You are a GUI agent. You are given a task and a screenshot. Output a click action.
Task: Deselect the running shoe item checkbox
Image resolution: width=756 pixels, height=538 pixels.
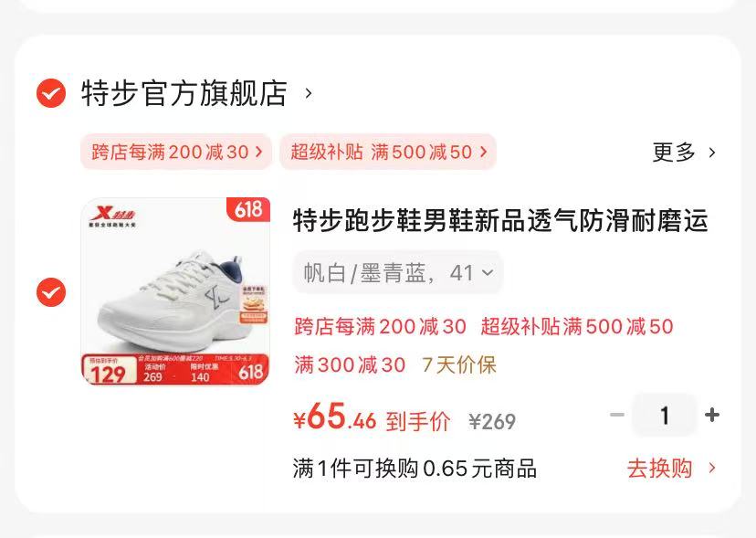pos(51,292)
